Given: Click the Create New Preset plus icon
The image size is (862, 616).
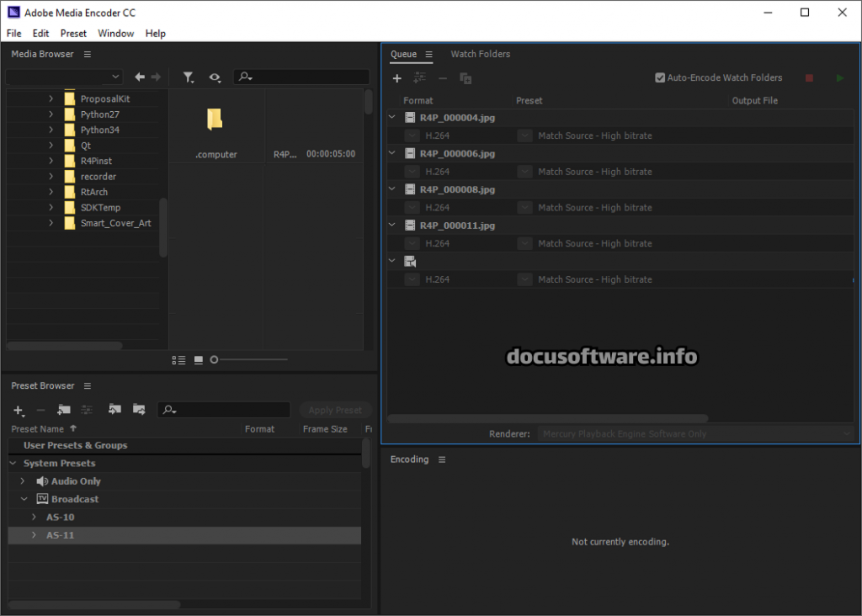Looking at the screenshot, I should 19,410.
